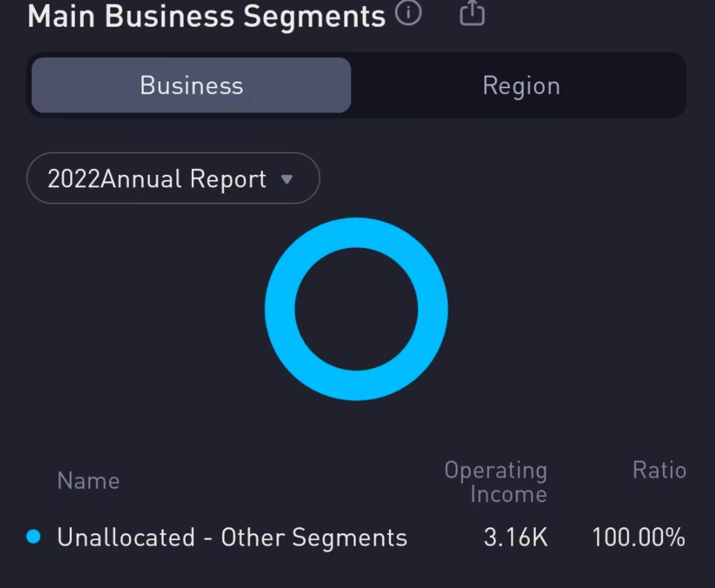Tap the share icon beside the title
Viewport: 715px width, 588px height.
472,13
